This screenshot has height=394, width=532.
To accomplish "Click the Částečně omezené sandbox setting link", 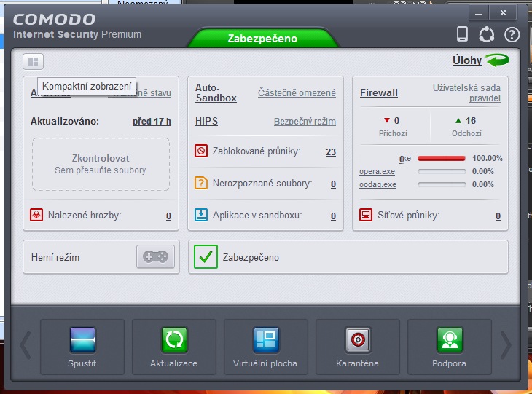I will [297, 93].
